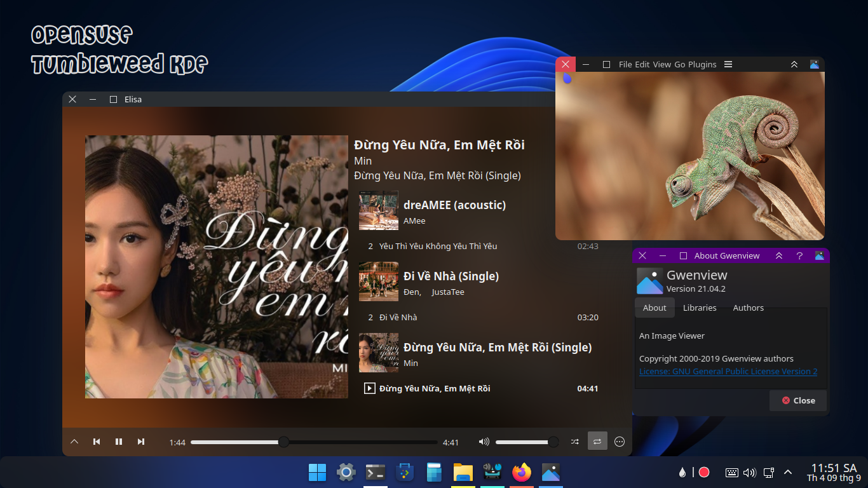Click the keep-above arrows in Gwenview's title bar

794,64
